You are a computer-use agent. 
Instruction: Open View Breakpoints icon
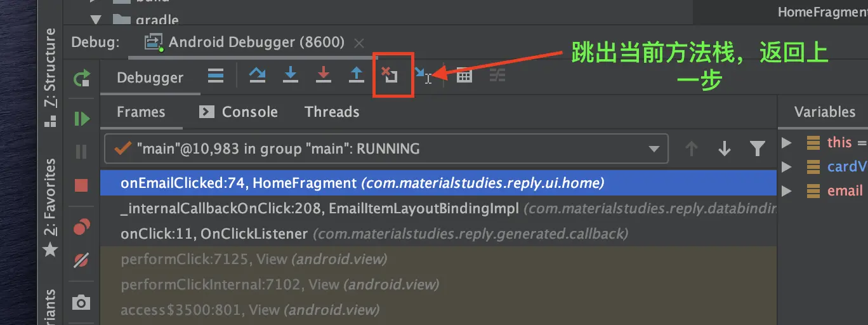pyautogui.click(x=81, y=227)
